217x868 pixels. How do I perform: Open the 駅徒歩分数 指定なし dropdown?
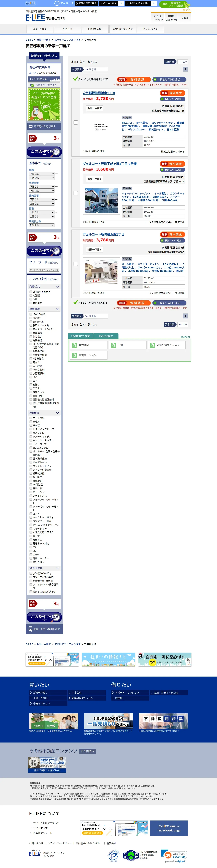pos(42,225)
